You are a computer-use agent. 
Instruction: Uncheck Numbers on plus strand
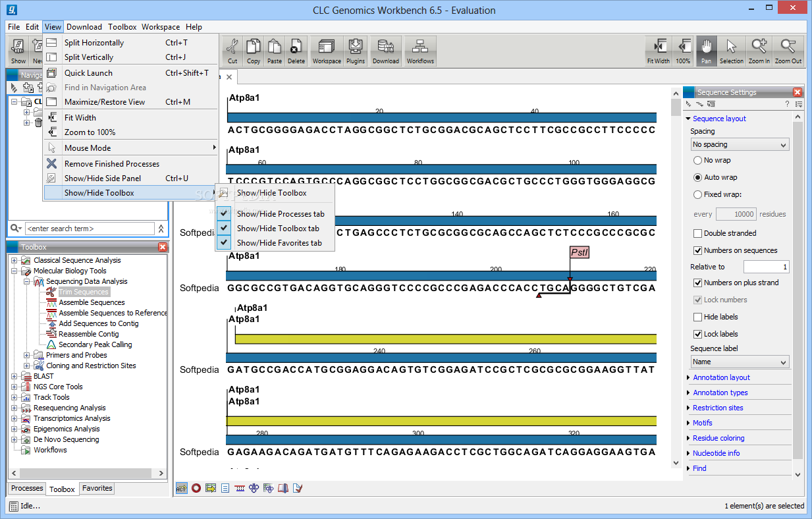pos(697,283)
